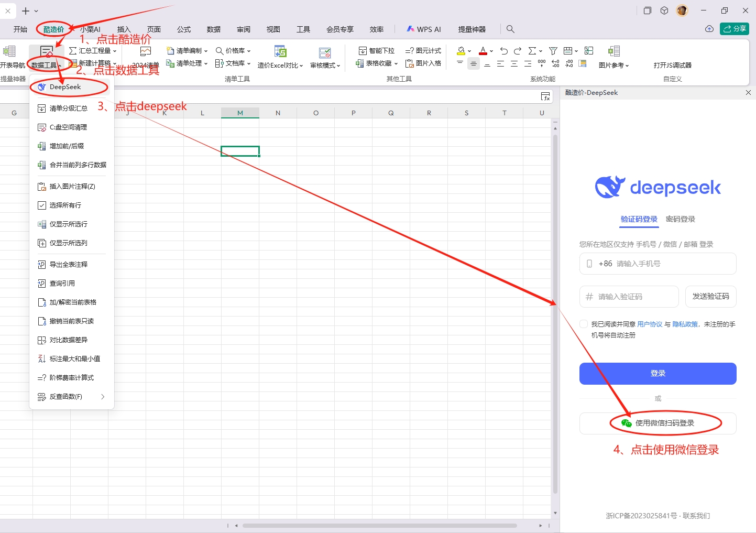Screen dimensions: 756x533
Task: Check the user agreement checkbox
Action: coord(584,324)
